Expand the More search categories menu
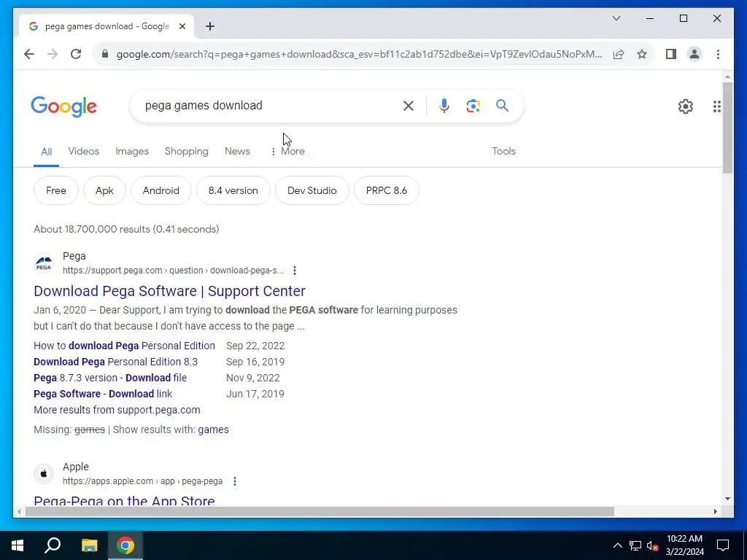The width and height of the screenshot is (747, 560). pos(287,152)
